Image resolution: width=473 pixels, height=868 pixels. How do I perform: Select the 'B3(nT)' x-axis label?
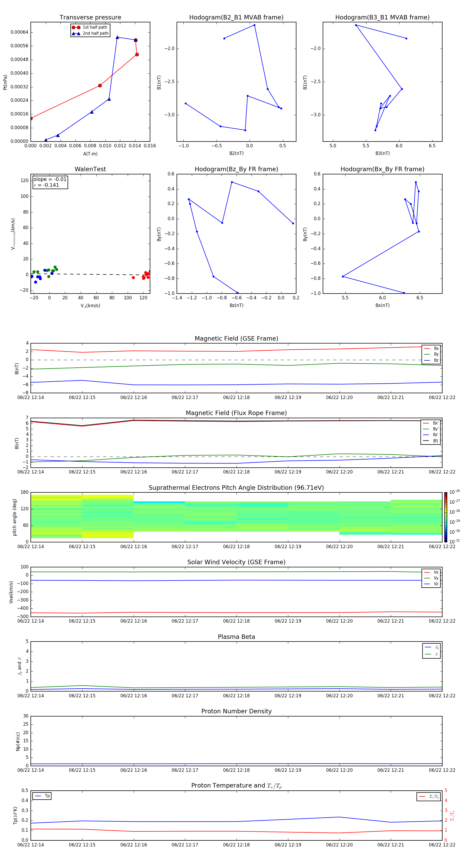382,153
